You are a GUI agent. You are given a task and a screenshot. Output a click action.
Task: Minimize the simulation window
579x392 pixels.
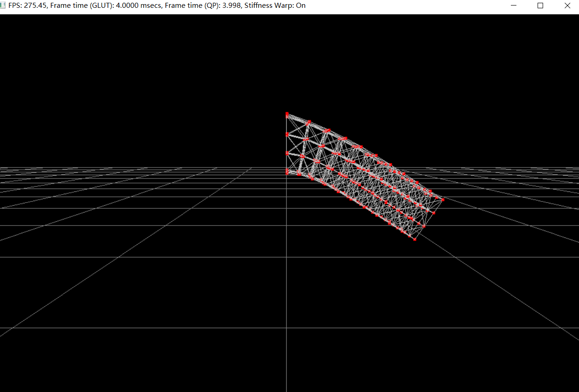click(514, 6)
